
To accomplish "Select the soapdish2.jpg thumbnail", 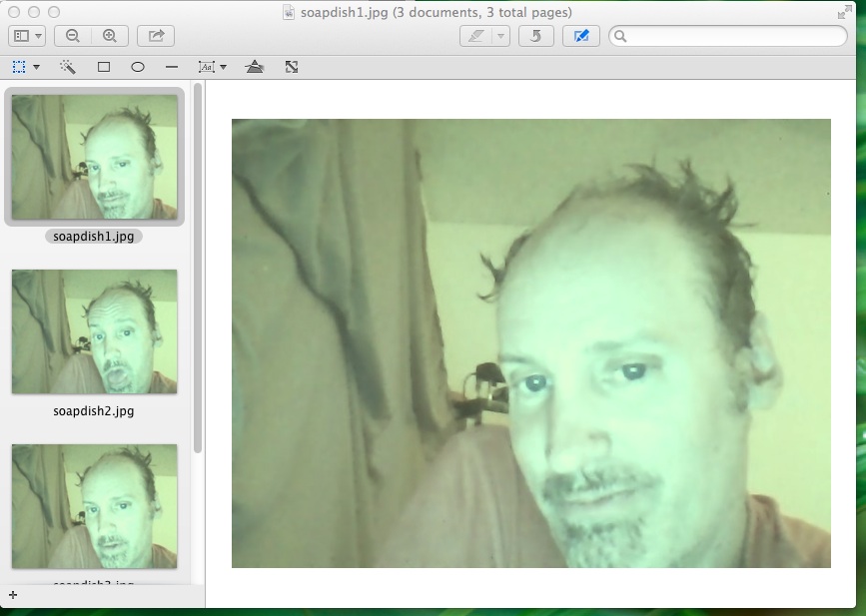I will coord(94,331).
